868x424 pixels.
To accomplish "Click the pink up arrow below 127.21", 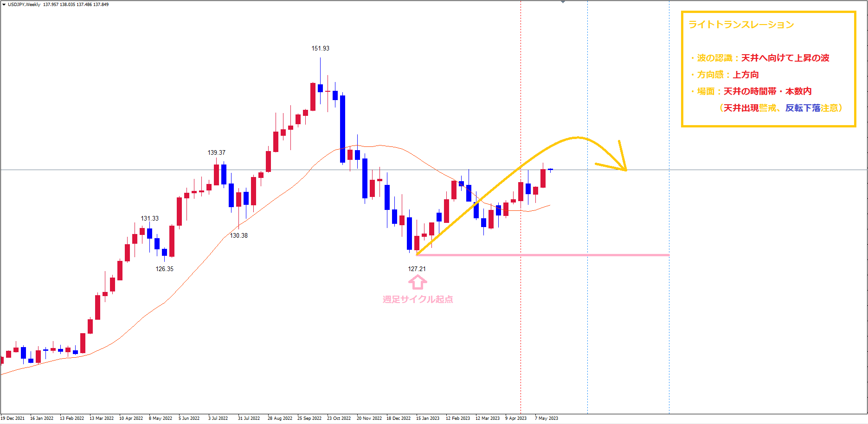I will tap(418, 282).
